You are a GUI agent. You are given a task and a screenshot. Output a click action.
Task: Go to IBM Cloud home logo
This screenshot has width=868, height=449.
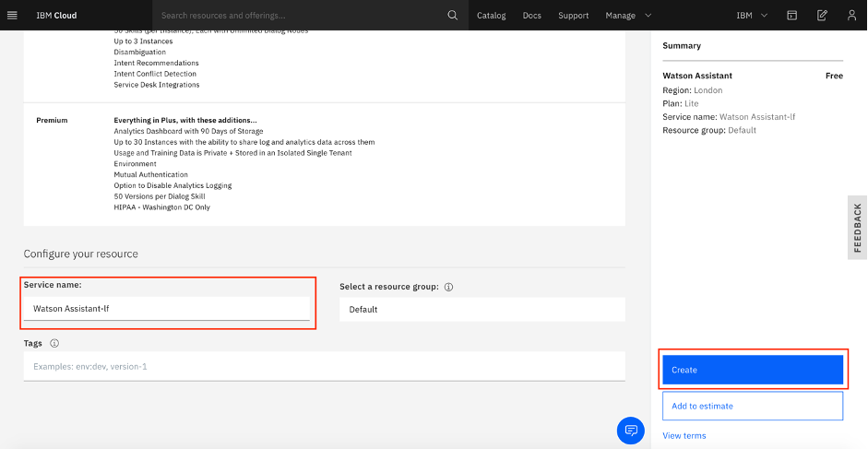pyautogui.click(x=56, y=16)
